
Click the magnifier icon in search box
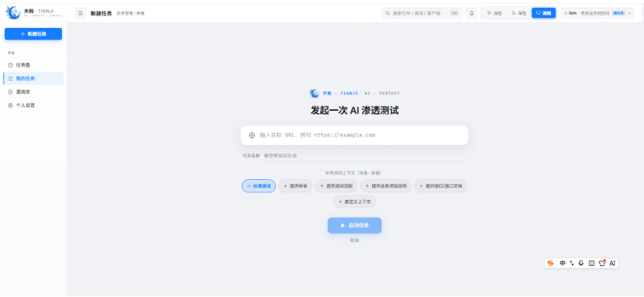(x=387, y=13)
